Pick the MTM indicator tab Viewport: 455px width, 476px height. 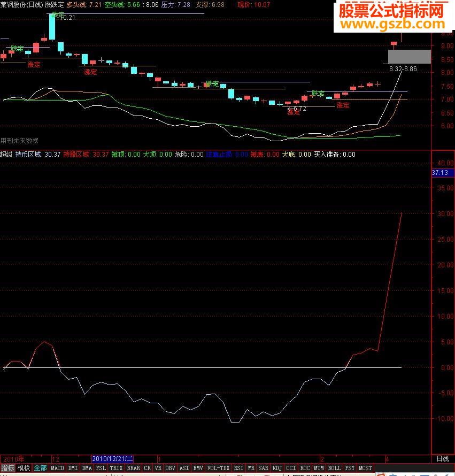(319, 468)
